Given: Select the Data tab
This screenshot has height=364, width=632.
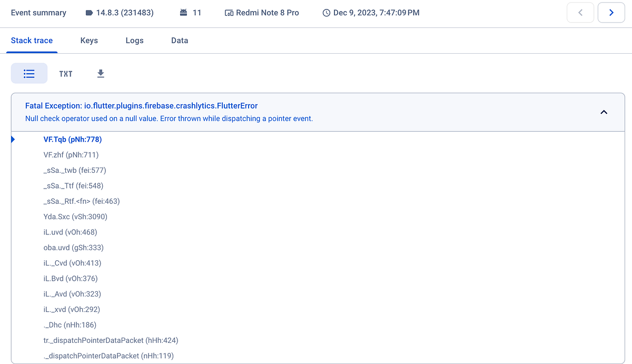Looking at the screenshot, I should click(179, 40).
